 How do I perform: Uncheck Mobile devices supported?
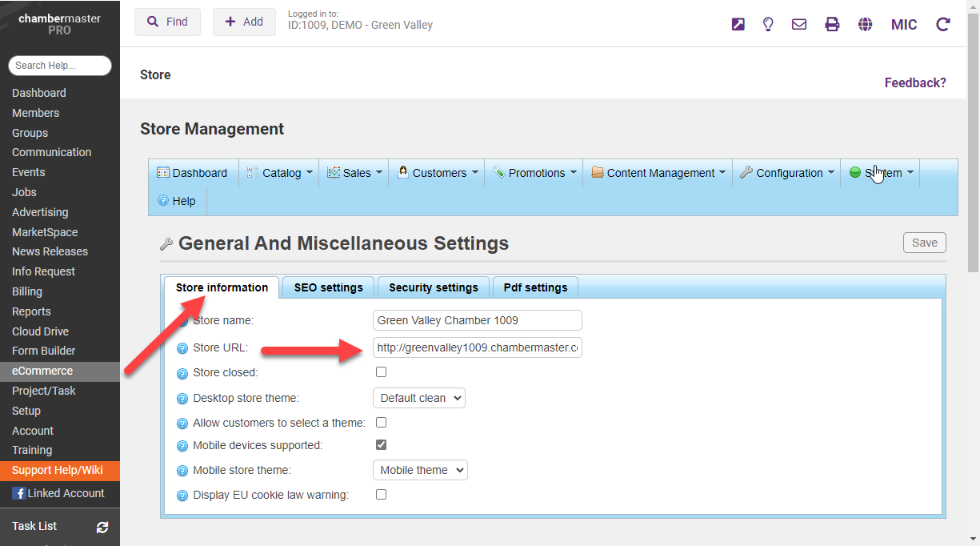pos(382,445)
